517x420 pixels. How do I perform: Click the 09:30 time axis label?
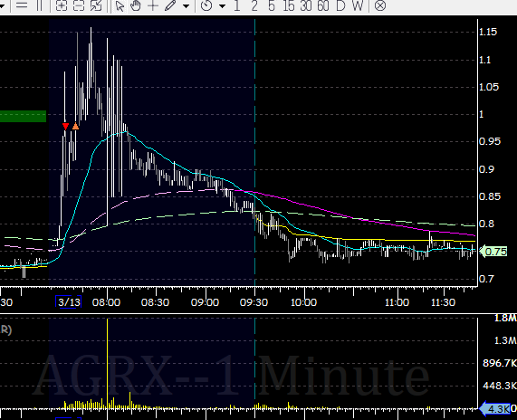[254, 302]
